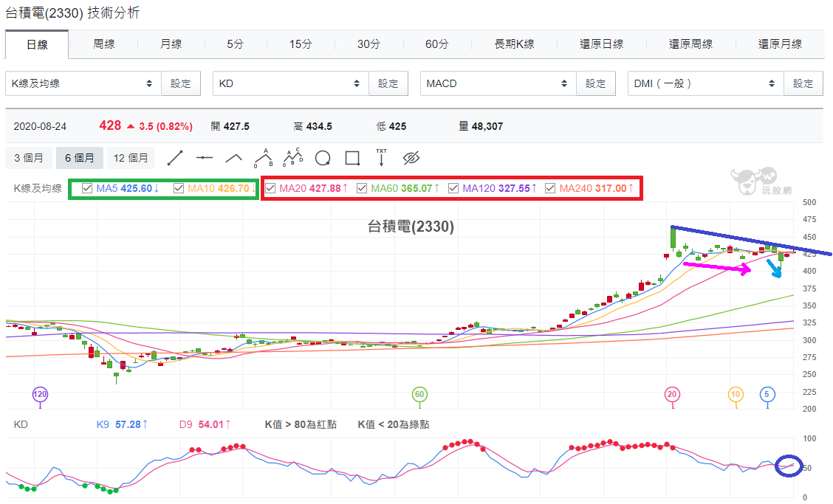Select the trend line drawing tool

(x=175, y=158)
